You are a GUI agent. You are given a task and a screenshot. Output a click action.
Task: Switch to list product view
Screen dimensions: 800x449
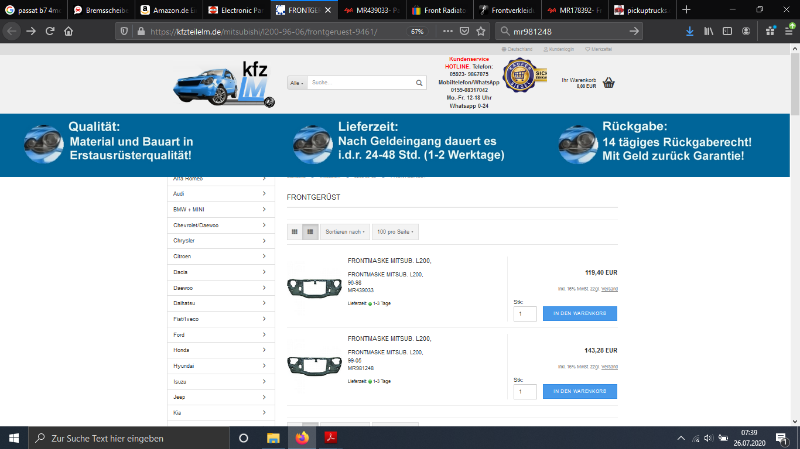(x=310, y=232)
